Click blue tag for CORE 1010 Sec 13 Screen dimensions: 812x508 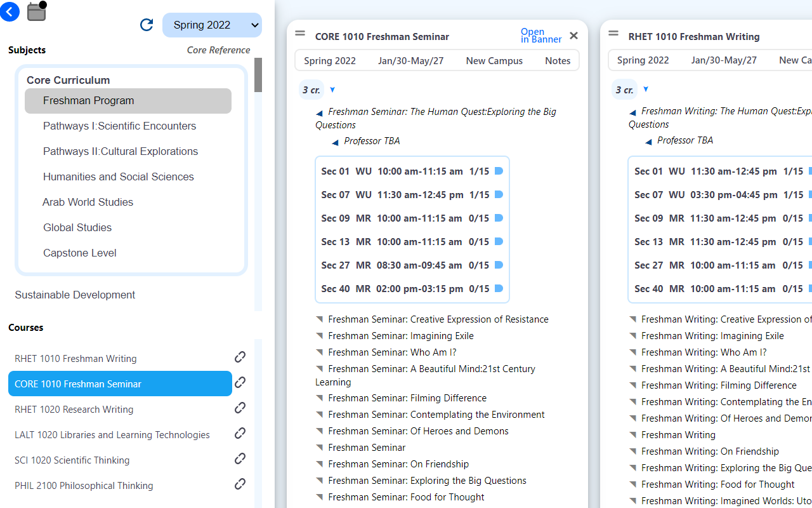499,241
